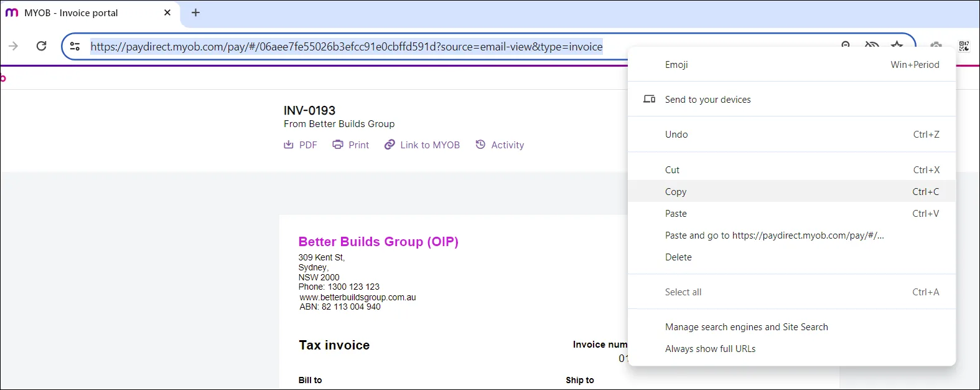This screenshot has width=980, height=390.
Task: Select Paste and go to paydirect URL
Action: pos(791,235)
